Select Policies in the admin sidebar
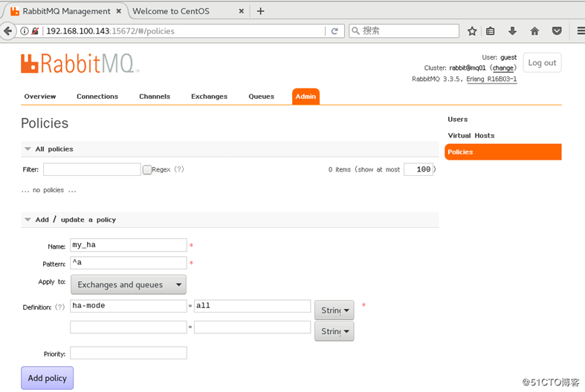 pyautogui.click(x=503, y=152)
